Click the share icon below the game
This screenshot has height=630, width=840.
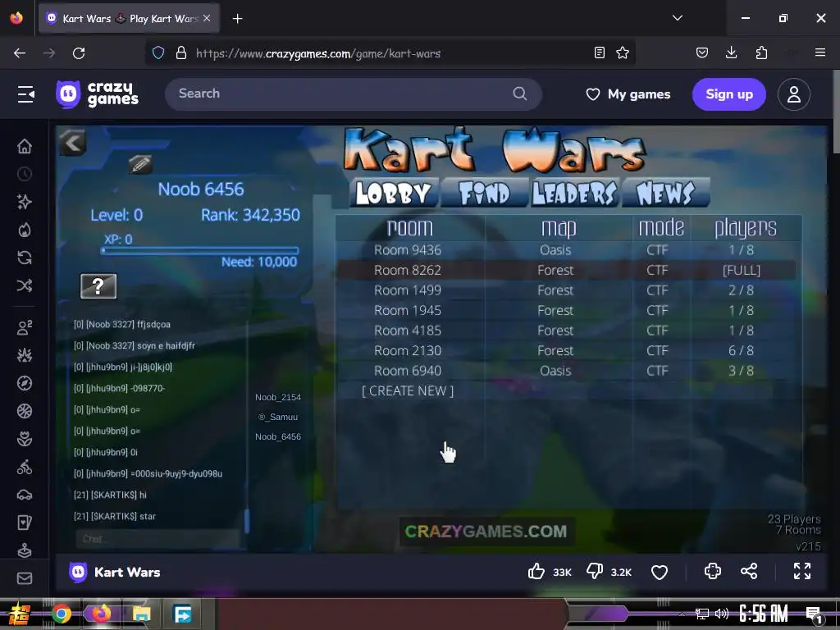[x=749, y=571]
